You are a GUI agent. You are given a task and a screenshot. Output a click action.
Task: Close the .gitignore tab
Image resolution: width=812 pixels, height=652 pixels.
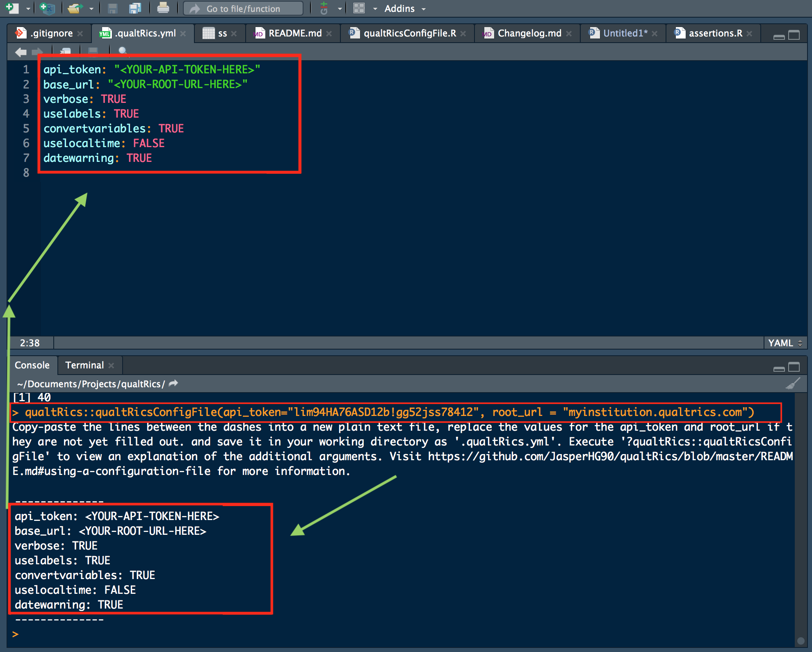point(80,34)
